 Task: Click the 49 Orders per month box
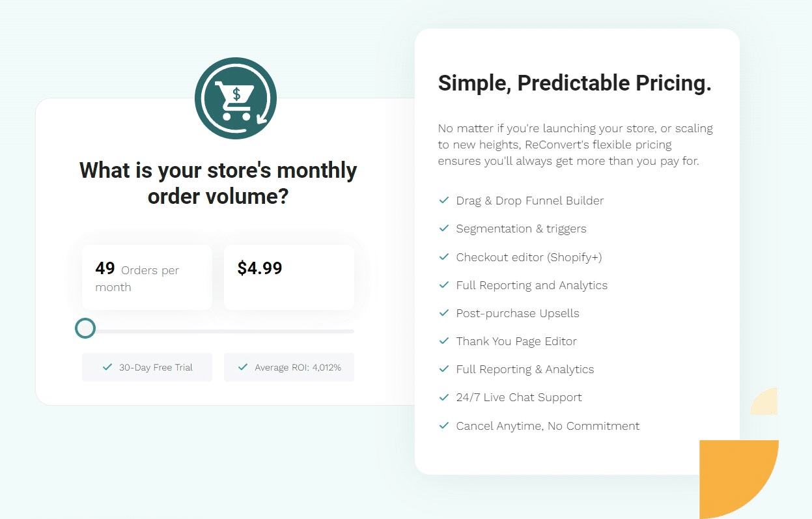[x=147, y=277]
